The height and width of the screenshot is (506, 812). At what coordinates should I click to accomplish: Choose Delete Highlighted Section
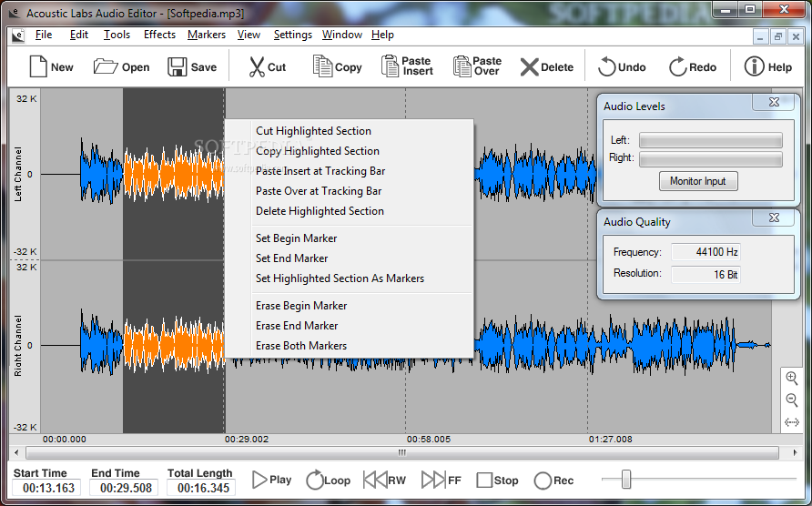tap(349, 211)
